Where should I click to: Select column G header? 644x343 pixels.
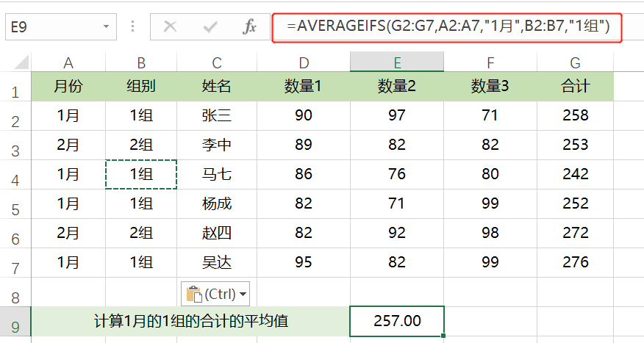[x=575, y=62]
